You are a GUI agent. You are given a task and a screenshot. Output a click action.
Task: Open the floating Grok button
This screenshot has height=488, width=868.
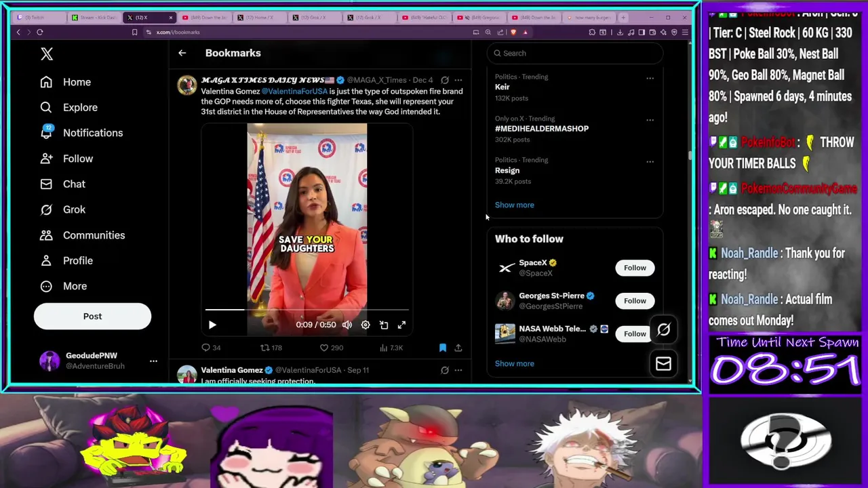[x=663, y=330]
